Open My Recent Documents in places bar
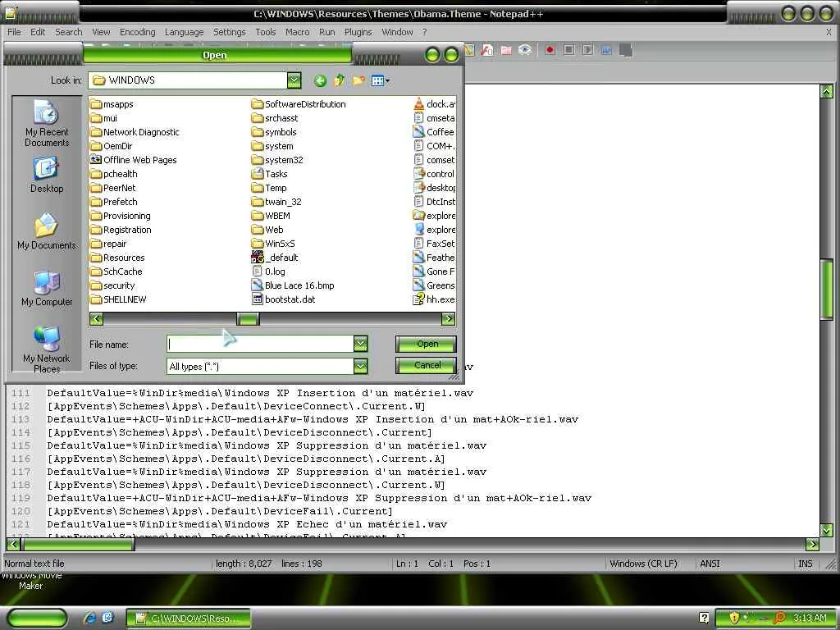840x630 pixels. click(47, 123)
